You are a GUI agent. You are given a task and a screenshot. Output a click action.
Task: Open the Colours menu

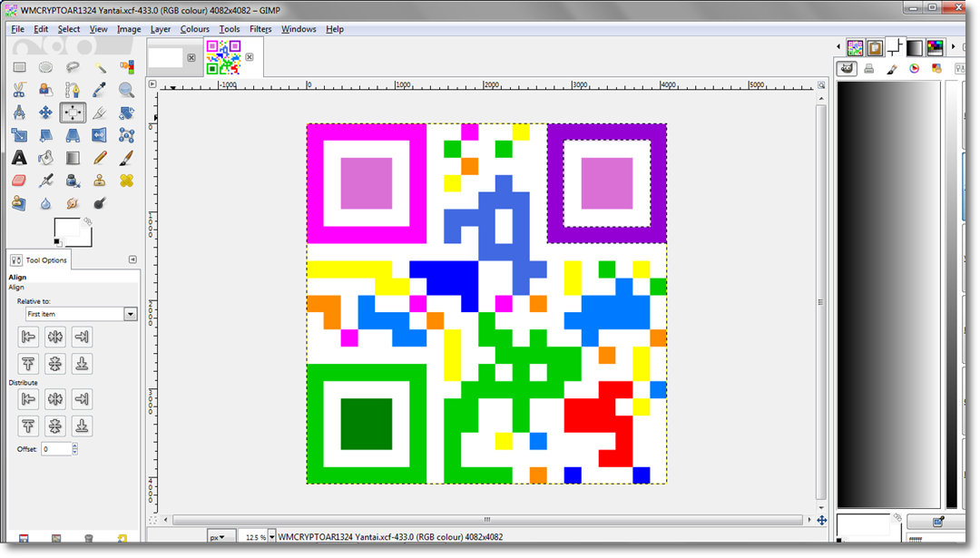(194, 29)
